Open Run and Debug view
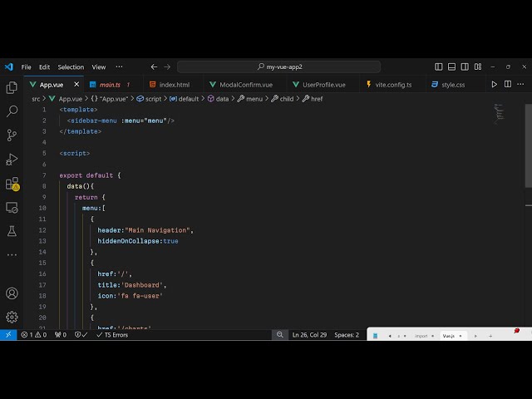 point(12,159)
